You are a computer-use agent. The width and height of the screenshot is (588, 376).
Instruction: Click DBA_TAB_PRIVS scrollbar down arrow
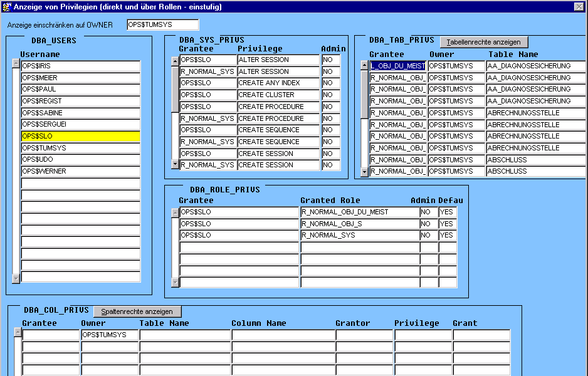tap(364, 171)
